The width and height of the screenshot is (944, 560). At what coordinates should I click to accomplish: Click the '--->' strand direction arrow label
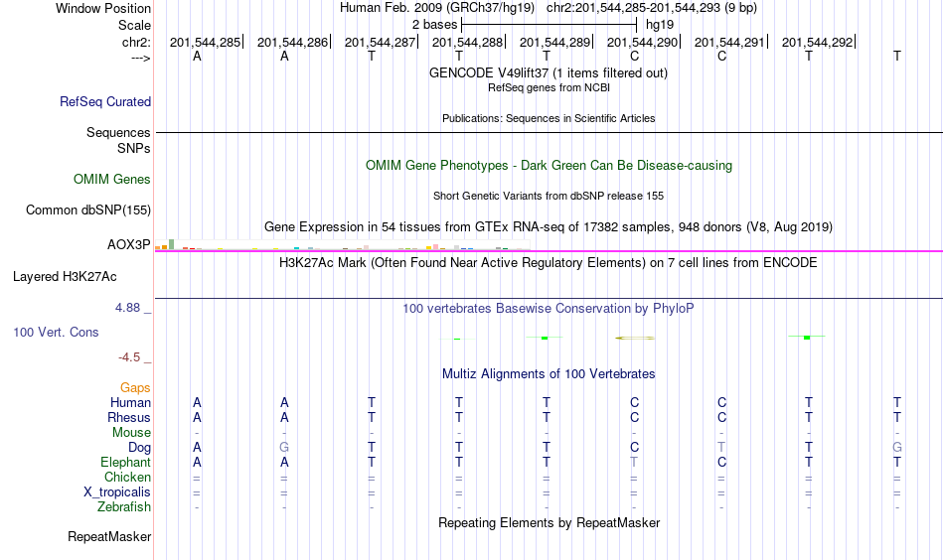coord(141,58)
